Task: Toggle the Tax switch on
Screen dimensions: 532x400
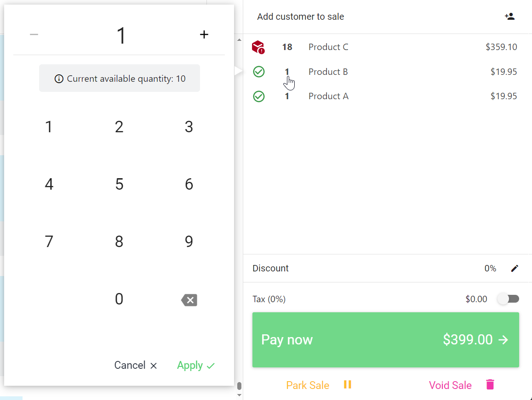Action: (508, 299)
